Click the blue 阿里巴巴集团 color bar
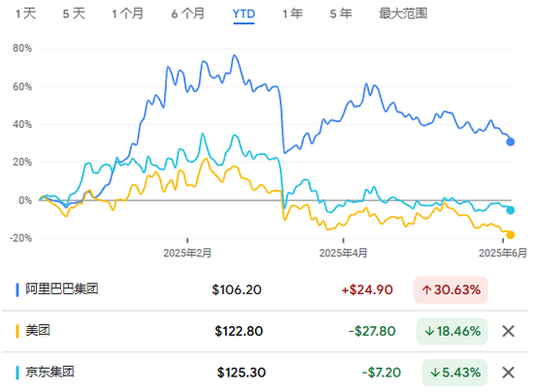Image resolution: width=534 pixels, height=392 pixels. 17,289
